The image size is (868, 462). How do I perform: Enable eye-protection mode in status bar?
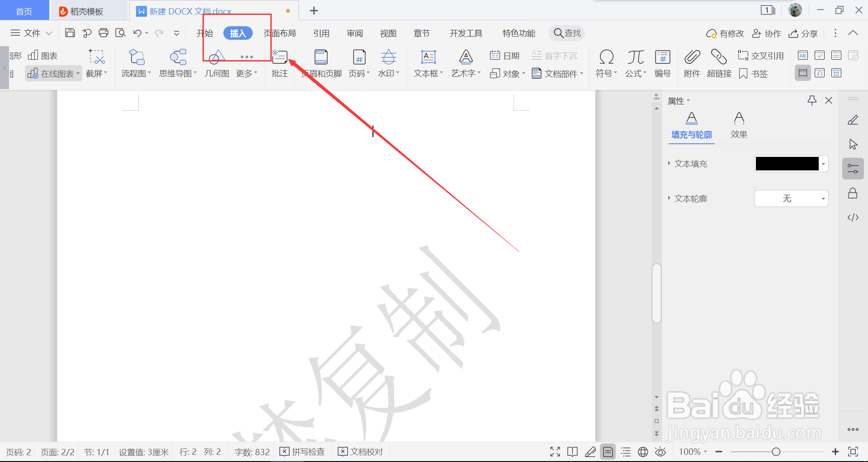click(x=660, y=452)
